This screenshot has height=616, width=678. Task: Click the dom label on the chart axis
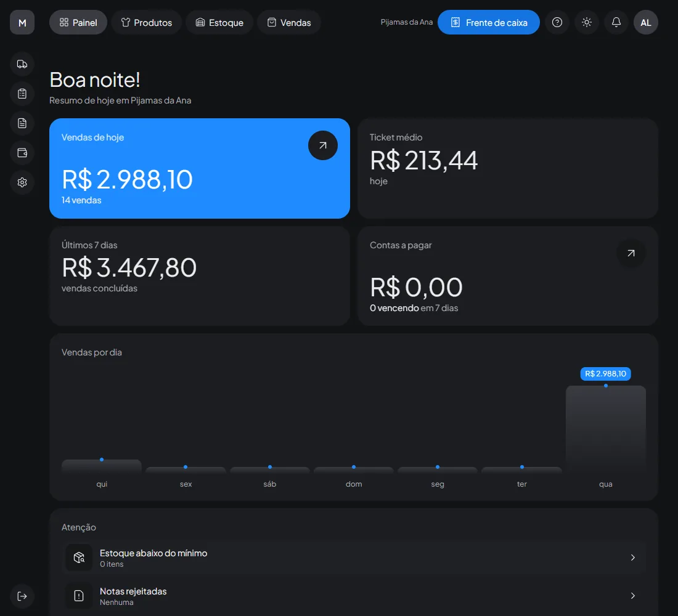click(354, 484)
